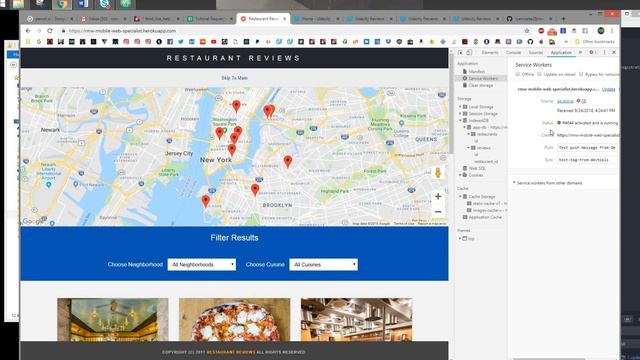
Task: Select Clear storage in the Application panel
Action: click(x=480, y=85)
